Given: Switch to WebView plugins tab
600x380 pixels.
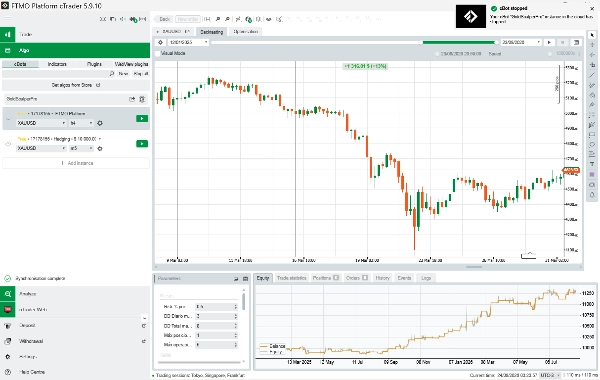Looking at the screenshot, I should (131, 64).
